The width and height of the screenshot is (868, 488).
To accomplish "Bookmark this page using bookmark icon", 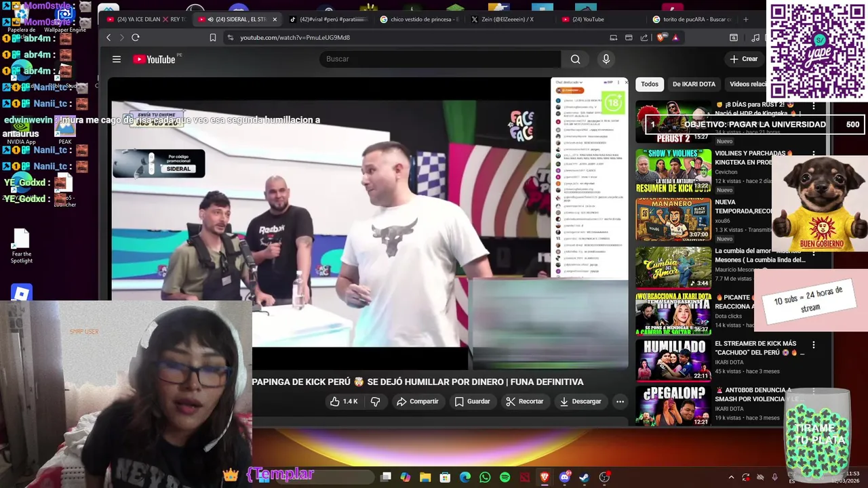I will 213,37.
